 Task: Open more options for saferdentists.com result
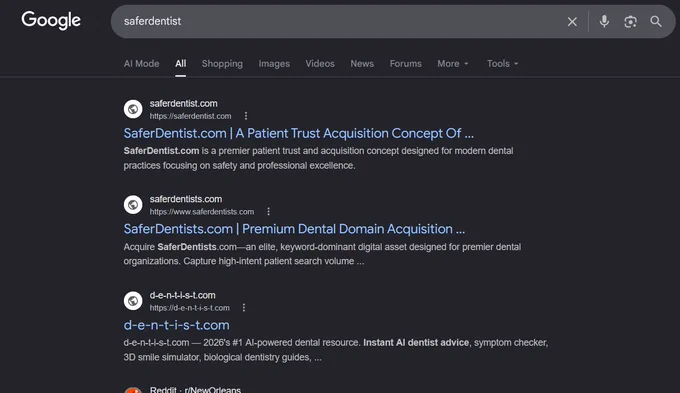tap(268, 211)
